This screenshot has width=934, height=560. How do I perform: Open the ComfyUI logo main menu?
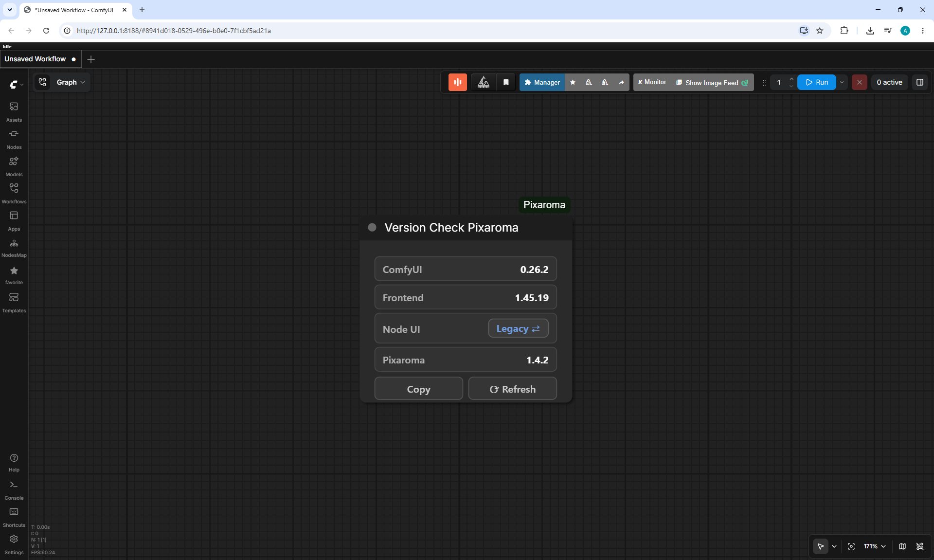pos(16,84)
